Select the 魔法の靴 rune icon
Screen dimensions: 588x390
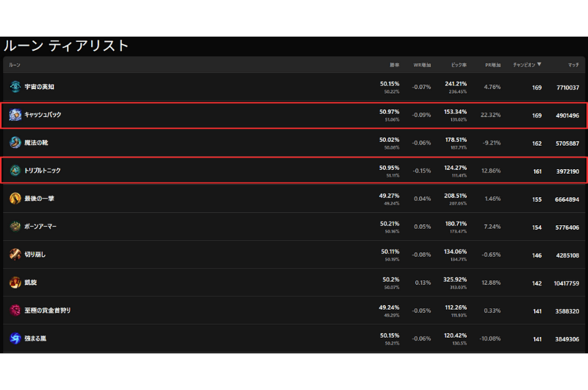(15, 142)
